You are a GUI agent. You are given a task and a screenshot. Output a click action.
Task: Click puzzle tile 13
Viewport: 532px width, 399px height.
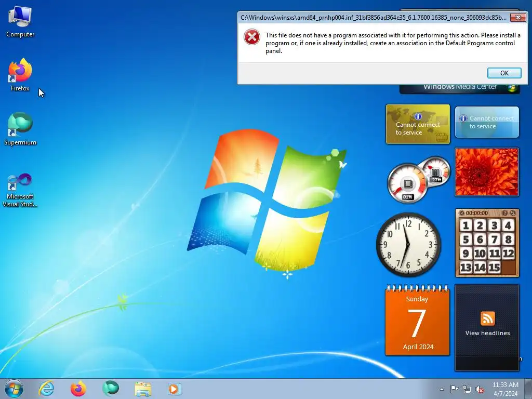466,268
